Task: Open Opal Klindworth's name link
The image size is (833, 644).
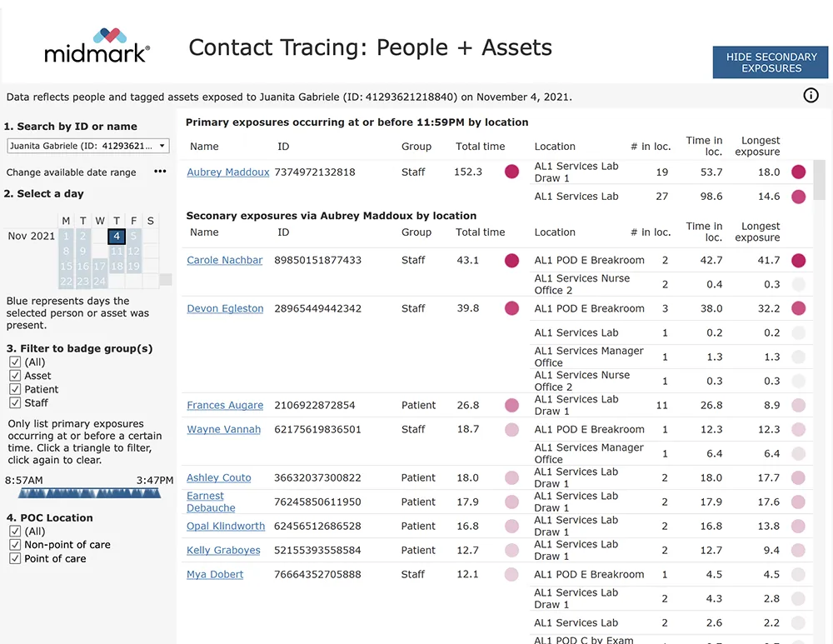Action: click(226, 527)
